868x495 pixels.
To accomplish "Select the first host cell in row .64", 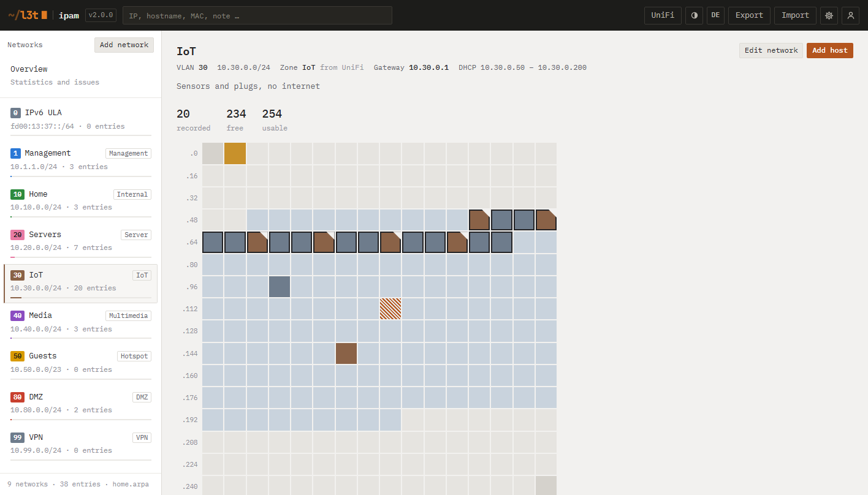I will 213,242.
